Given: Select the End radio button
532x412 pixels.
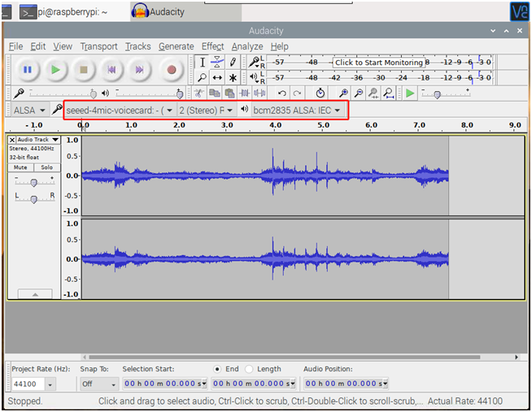Looking at the screenshot, I should pos(217,369).
